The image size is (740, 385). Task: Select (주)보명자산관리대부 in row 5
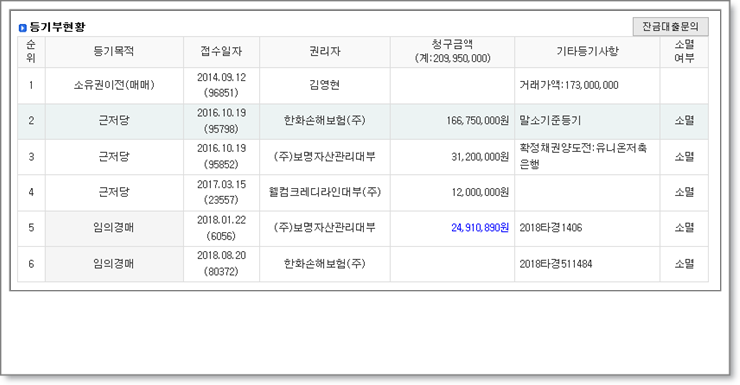325,228
